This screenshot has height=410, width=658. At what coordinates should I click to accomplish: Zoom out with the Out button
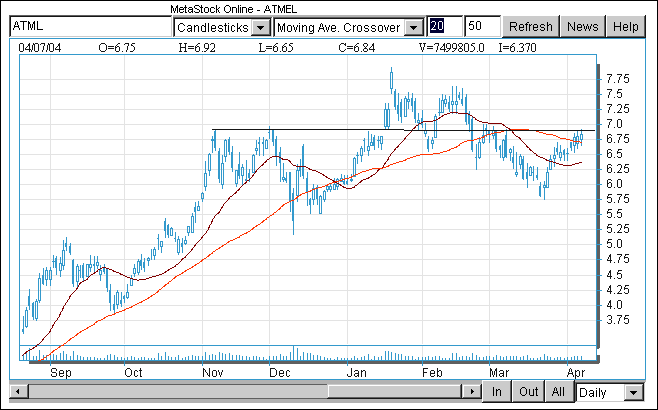[528, 392]
